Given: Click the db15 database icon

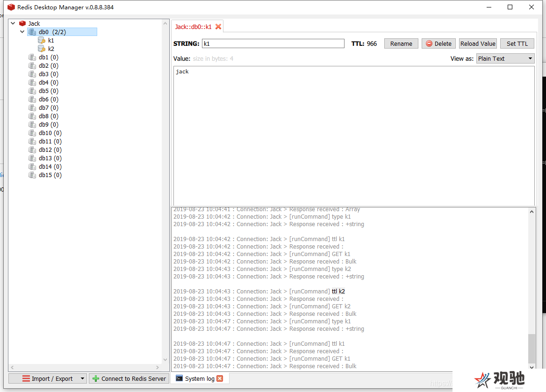Looking at the screenshot, I should point(32,175).
